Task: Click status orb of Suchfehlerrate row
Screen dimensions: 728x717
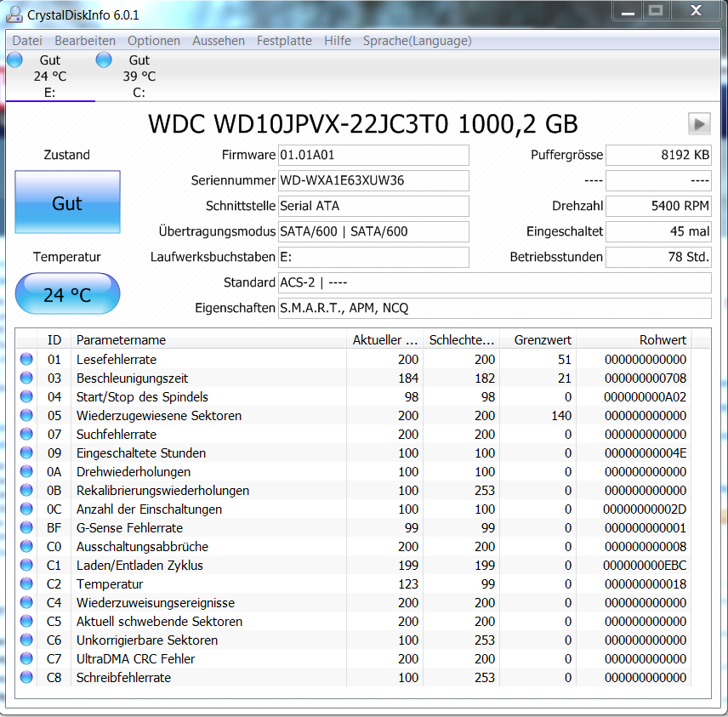Action: 26,434
